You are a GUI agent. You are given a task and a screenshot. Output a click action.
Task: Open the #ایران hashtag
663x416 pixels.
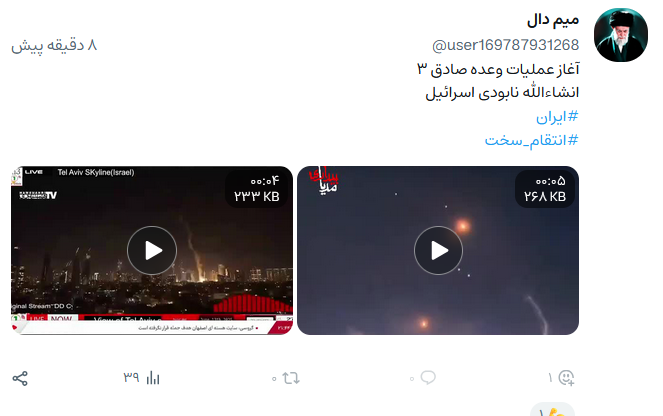[x=557, y=117]
